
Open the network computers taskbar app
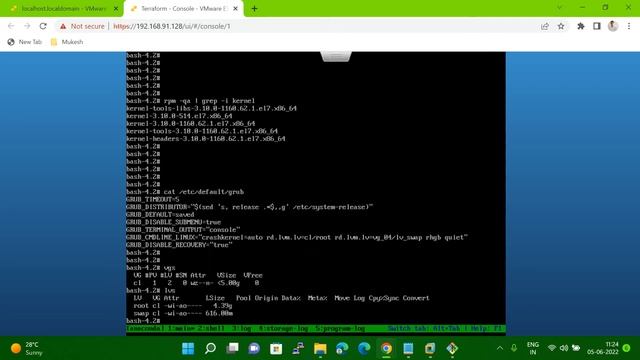[298, 349]
